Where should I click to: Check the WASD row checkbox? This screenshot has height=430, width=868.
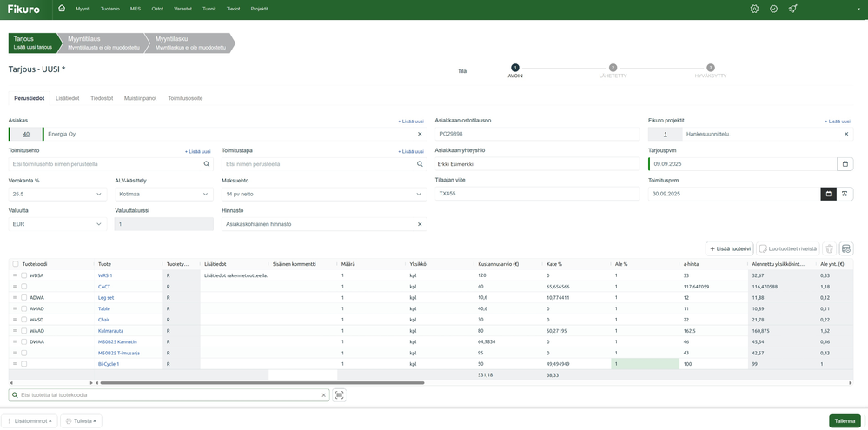(23, 320)
